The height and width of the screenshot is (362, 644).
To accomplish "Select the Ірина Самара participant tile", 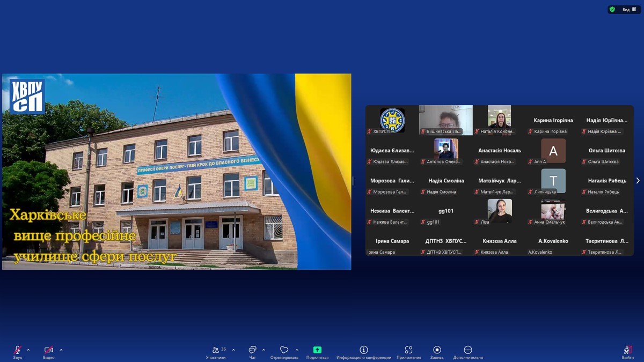I will click(392, 241).
